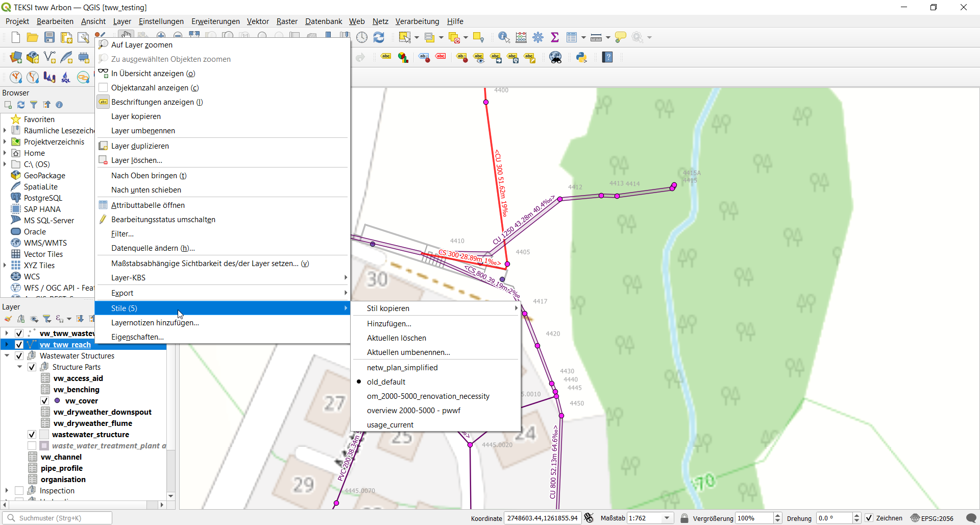The image size is (980, 525).
Task: Open the Maßstab scale dropdown
Action: coord(667,518)
